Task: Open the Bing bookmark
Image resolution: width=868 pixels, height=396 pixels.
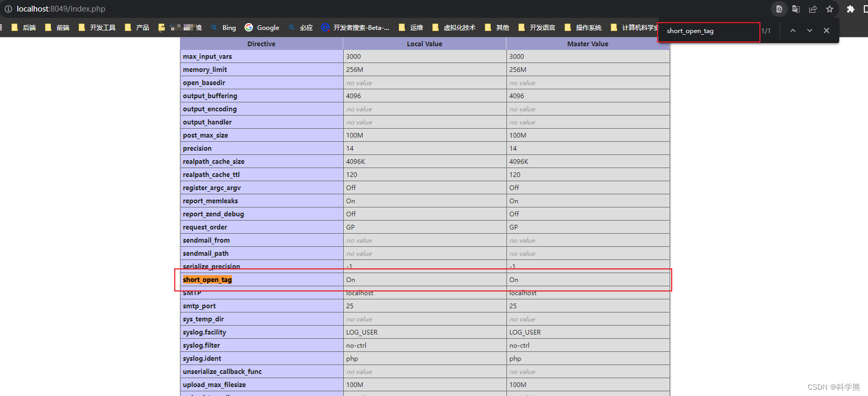Action: coord(224,27)
